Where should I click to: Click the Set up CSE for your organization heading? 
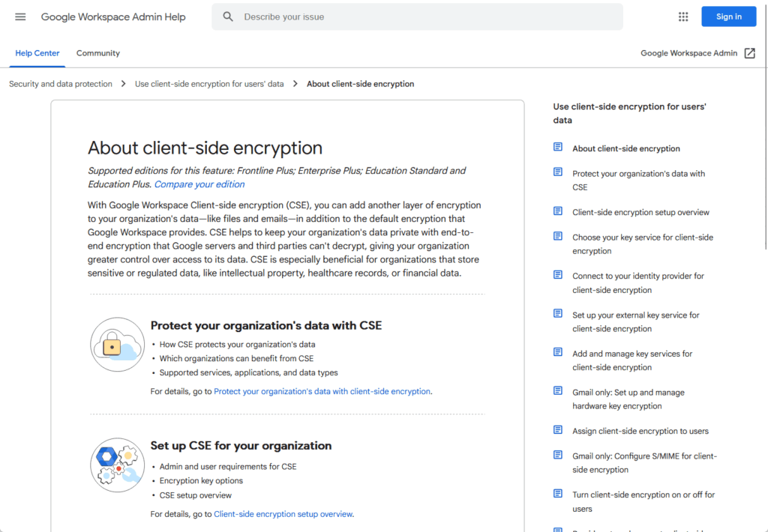[x=241, y=445]
